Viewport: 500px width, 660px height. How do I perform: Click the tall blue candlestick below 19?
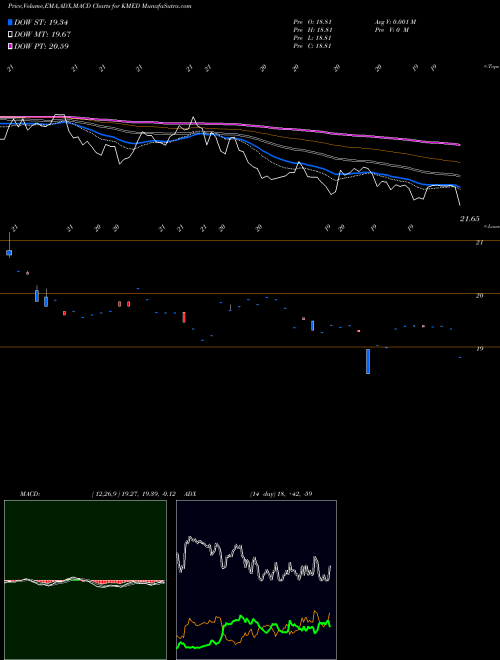click(x=368, y=361)
